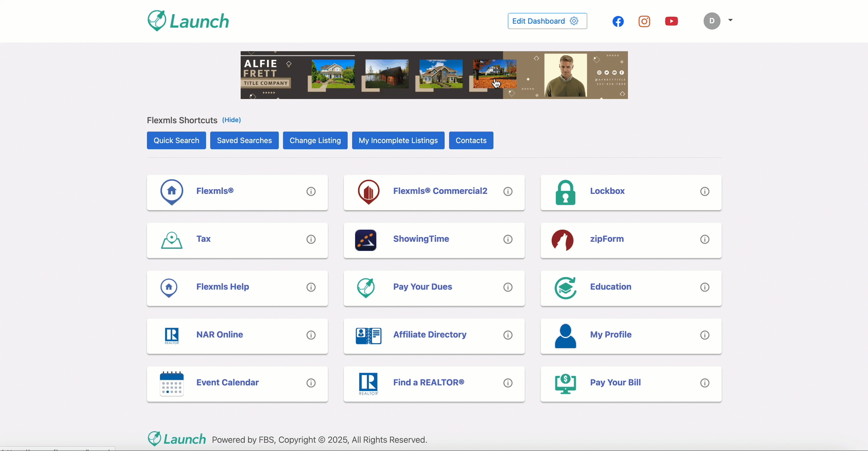Screen dimensions: 868x451
Task: Click the Affiliate Directory card icon
Action: pyautogui.click(x=369, y=336)
